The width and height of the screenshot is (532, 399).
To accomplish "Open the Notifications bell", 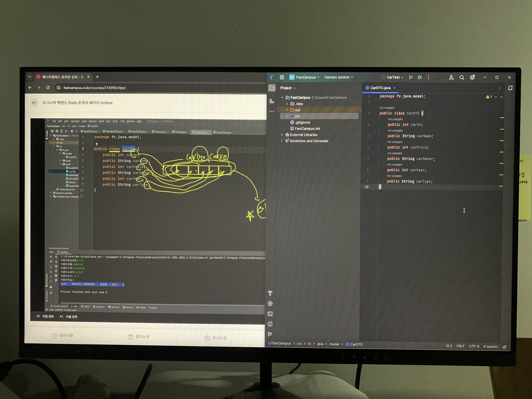I will [510, 88].
